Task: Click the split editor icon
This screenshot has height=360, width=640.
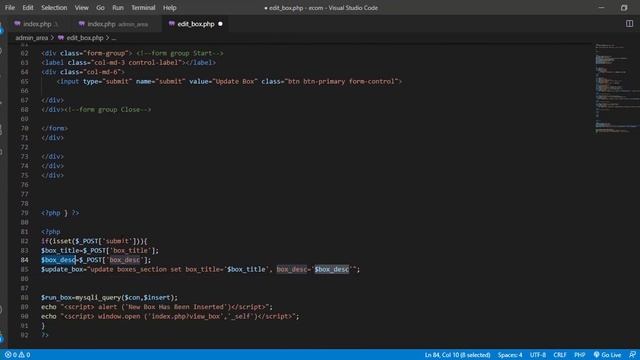Action: point(629,24)
